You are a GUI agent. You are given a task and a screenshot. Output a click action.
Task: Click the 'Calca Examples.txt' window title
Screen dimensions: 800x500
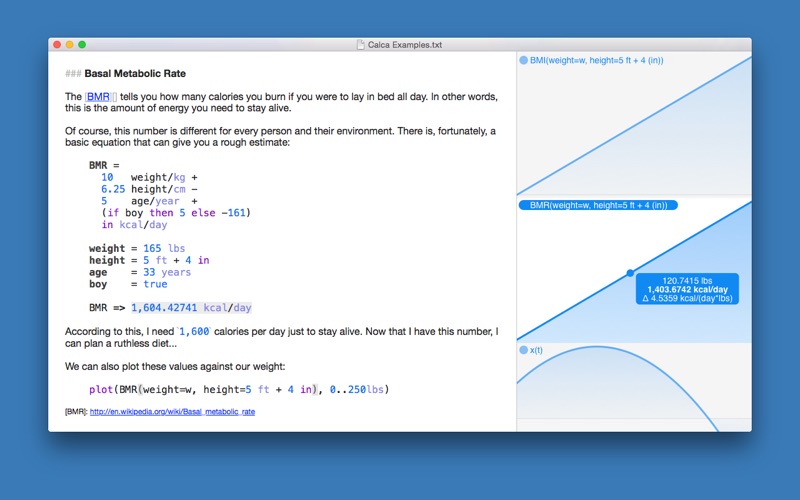[405, 45]
